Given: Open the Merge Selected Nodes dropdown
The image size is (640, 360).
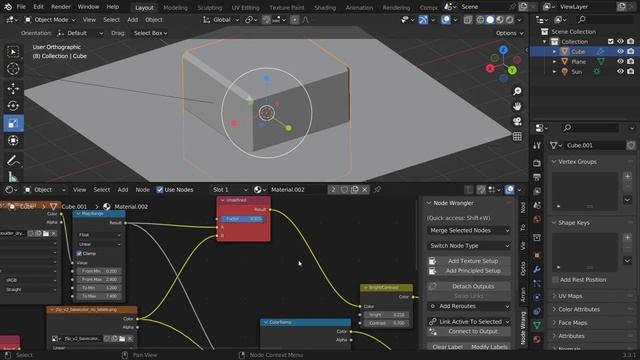Looking at the screenshot, I should (469, 230).
